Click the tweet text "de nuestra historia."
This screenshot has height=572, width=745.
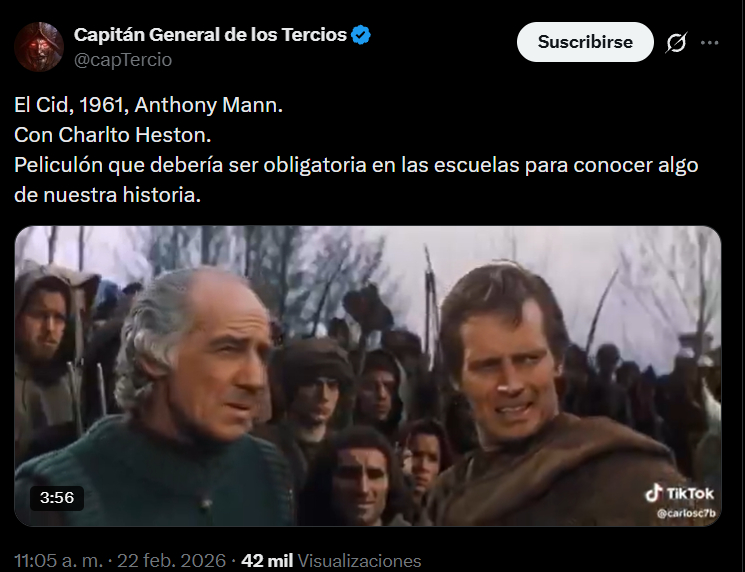pyautogui.click(x=107, y=195)
